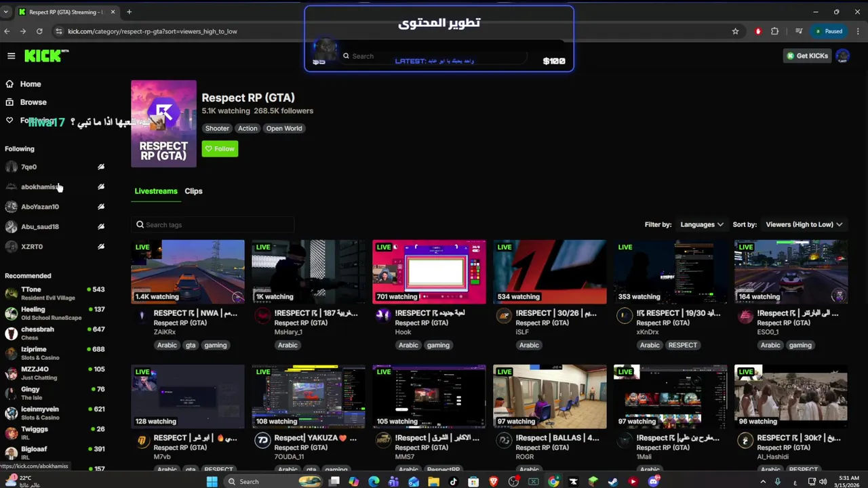Click the Search tags input field
This screenshot has width=868, height=488.
click(x=213, y=224)
